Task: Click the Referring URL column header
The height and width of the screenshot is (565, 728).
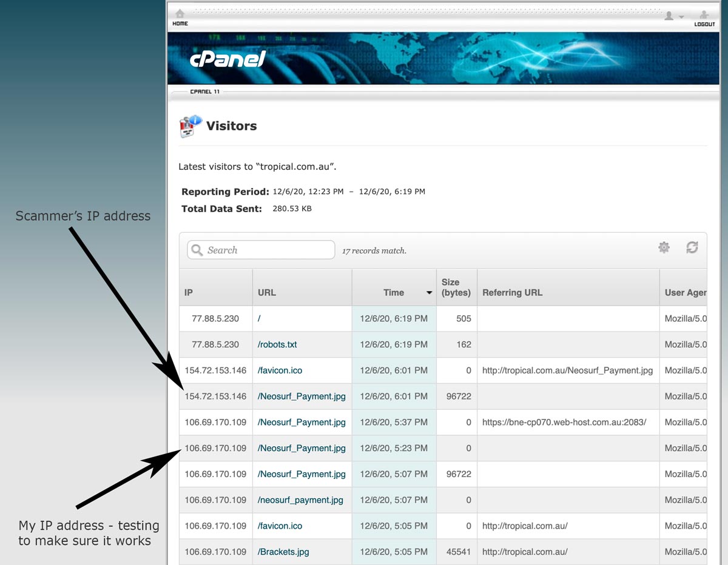Action: (512, 292)
